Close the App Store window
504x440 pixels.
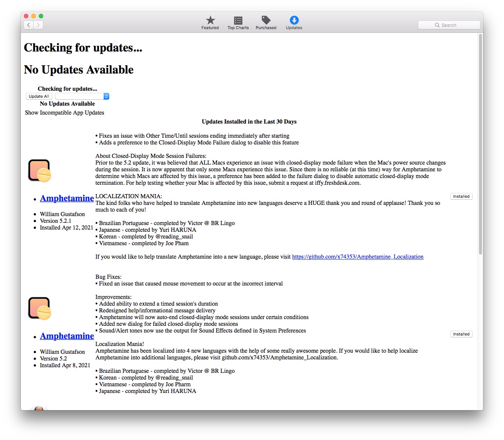pyautogui.click(x=26, y=16)
